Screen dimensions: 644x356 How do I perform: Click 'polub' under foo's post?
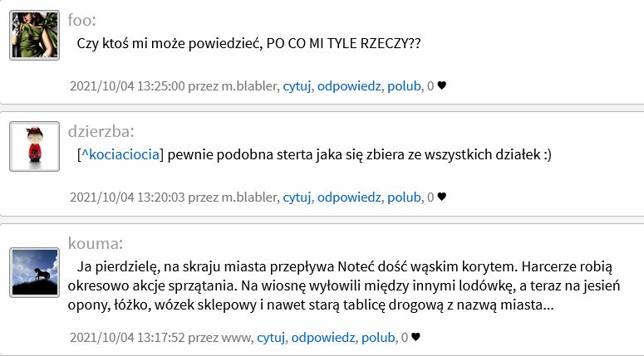[404, 86]
